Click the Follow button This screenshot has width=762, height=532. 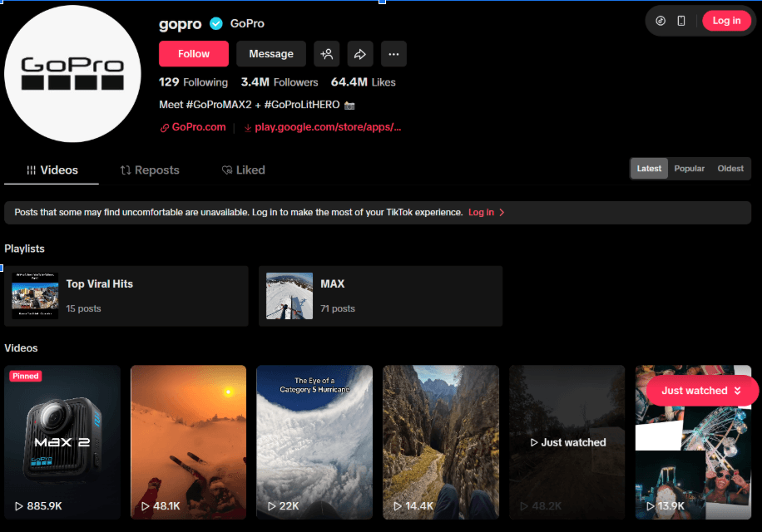click(193, 53)
